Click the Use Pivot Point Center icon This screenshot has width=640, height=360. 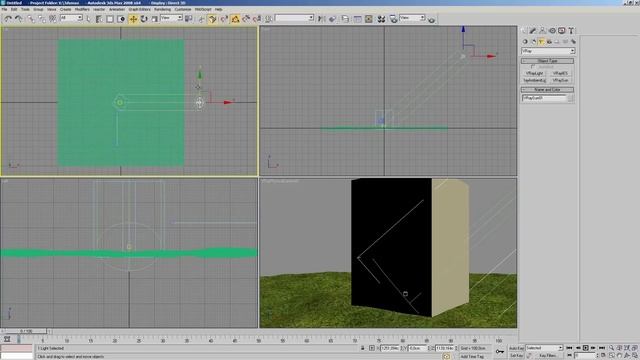point(189,19)
